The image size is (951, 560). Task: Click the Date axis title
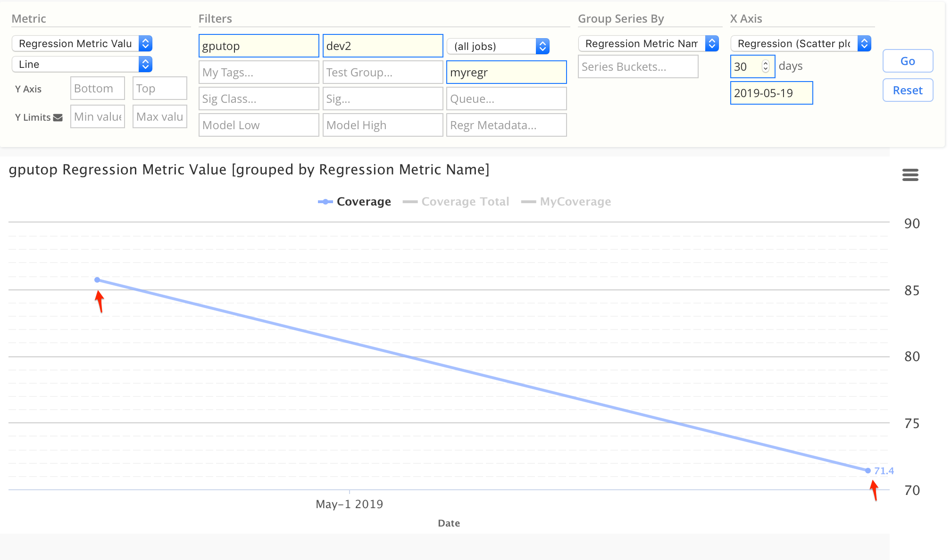click(449, 523)
